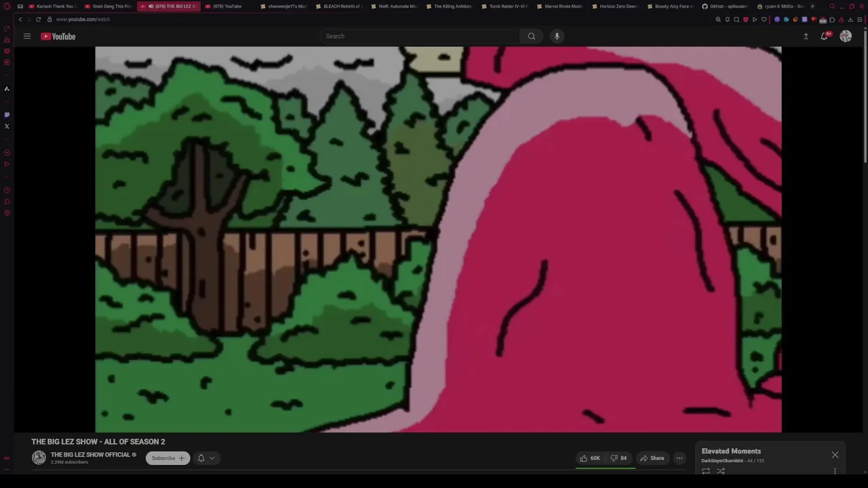Screen dimensions: 868x488
Task: Toggle playlist shuffle button
Action: coord(721,471)
